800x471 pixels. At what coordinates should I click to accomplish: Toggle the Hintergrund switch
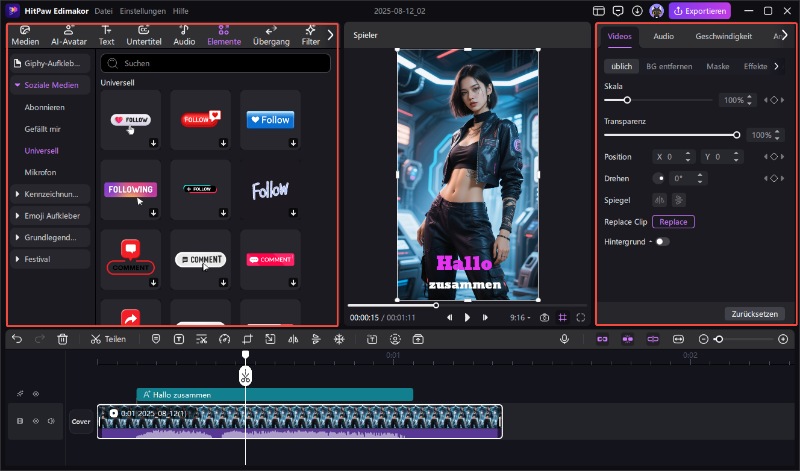[x=662, y=241]
